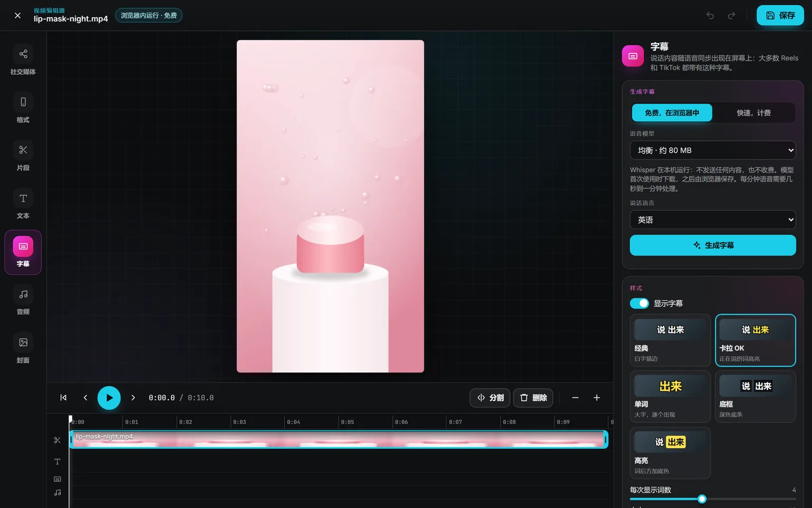Select the 字幕 captions panel

[23, 252]
